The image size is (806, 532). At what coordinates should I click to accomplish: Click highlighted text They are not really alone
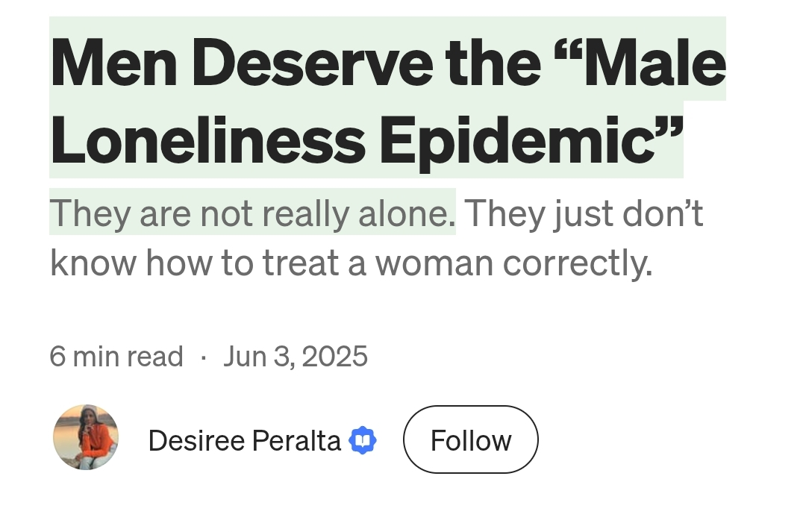[x=252, y=213]
